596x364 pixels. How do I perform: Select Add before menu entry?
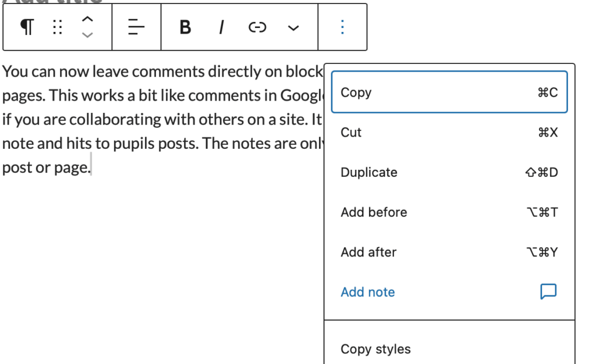coord(449,212)
